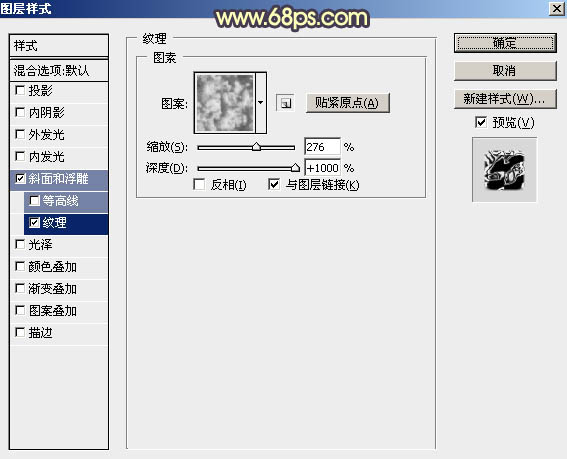Screen dimensions: 567x459
Task: Select 混合选项:默认 in the list
Action: (59, 70)
